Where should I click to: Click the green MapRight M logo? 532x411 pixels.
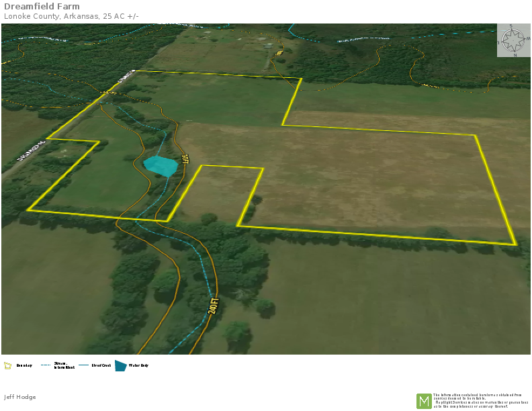tap(424, 401)
